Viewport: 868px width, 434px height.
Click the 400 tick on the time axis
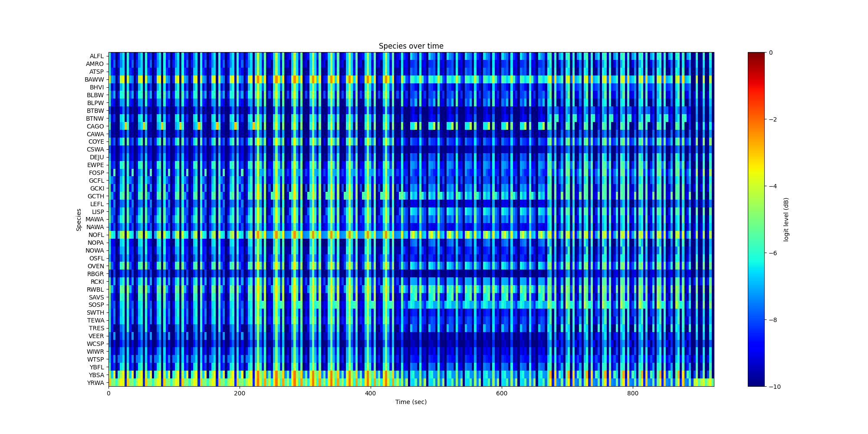(370, 393)
